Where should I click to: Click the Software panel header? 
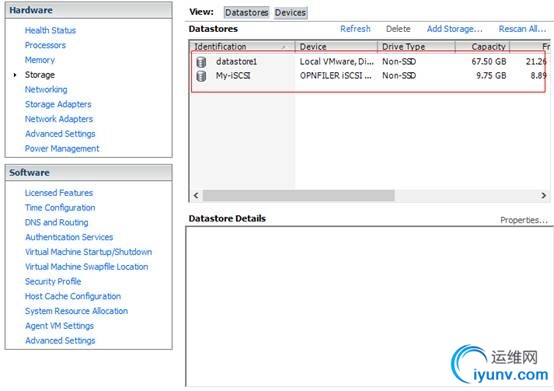[x=89, y=173]
